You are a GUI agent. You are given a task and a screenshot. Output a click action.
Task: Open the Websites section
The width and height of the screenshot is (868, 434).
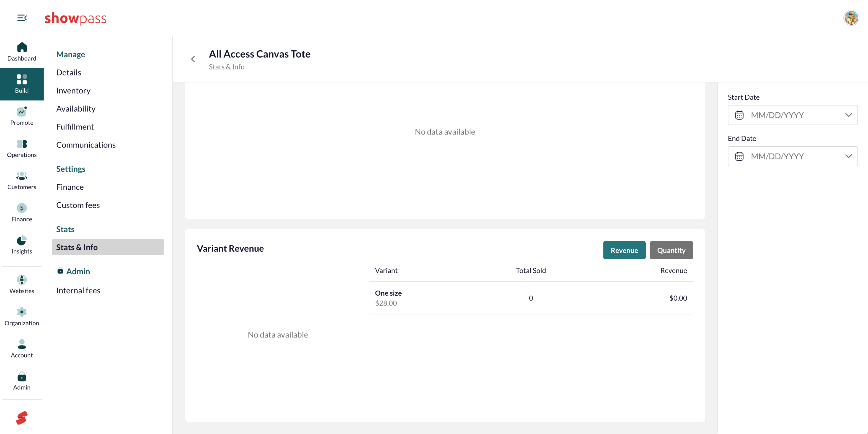pyautogui.click(x=22, y=285)
